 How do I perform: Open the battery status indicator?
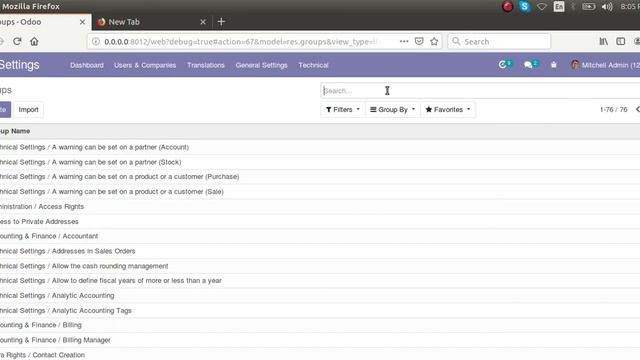(x=589, y=7)
